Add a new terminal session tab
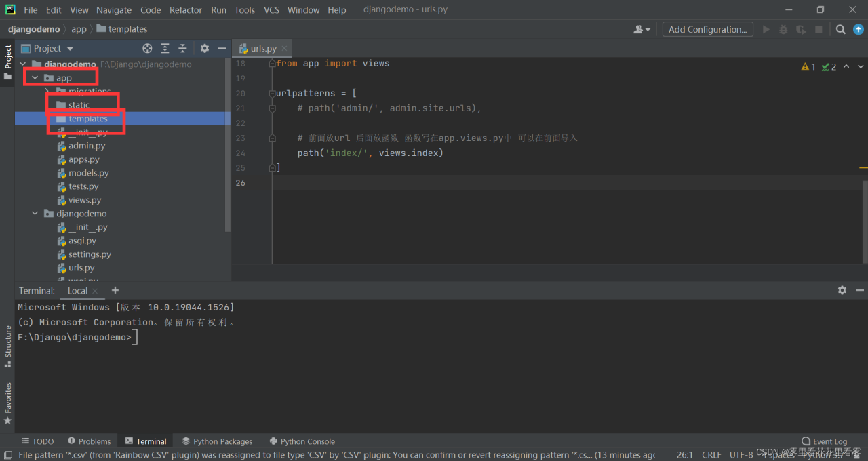 pos(115,290)
